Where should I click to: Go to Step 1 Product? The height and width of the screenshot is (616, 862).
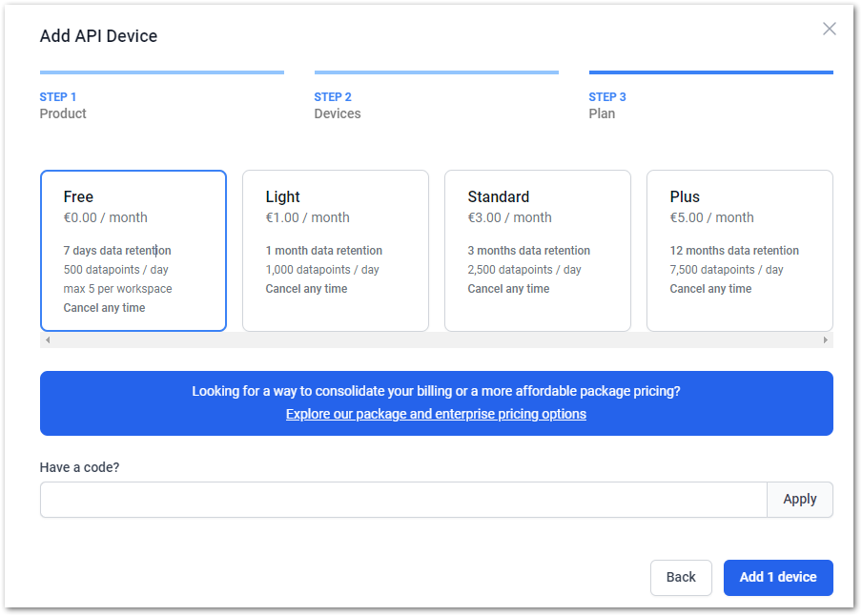click(63, 105)
